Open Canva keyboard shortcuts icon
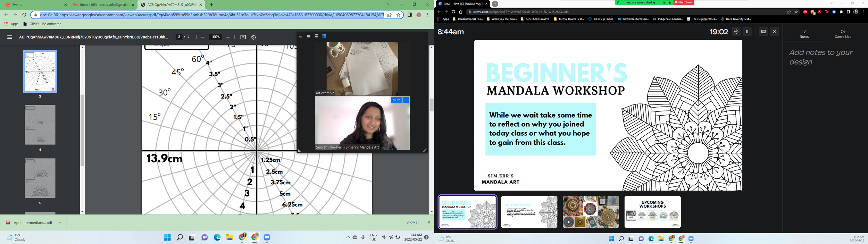868x244 pixels. click(763, 32)
